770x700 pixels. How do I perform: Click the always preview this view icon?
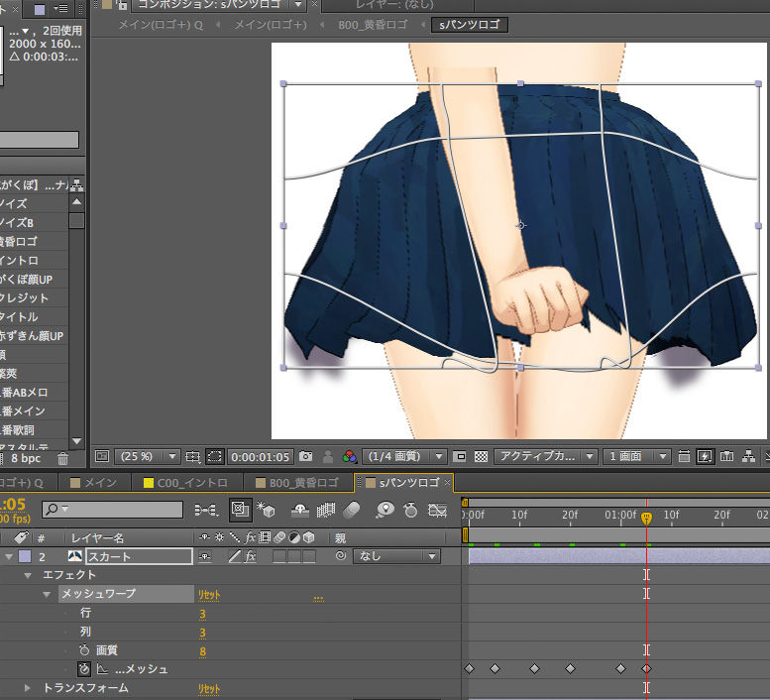tap(102, 456)
